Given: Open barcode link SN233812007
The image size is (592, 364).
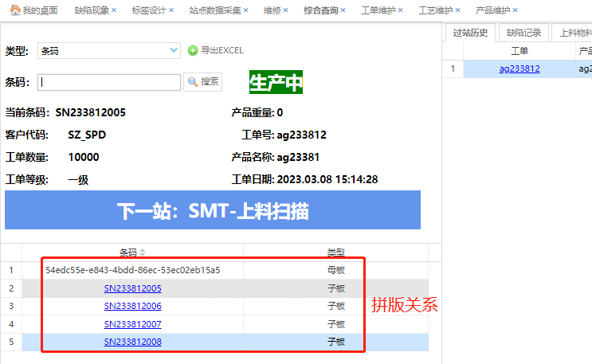Looking at the screenshot, I should click(132, 324).
